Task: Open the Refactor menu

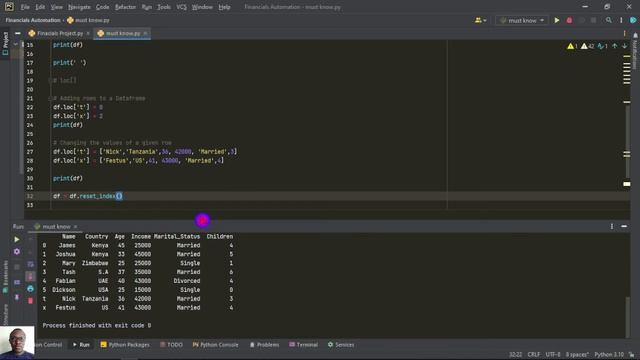Action: pyautogui.click(x=125, y=7)
